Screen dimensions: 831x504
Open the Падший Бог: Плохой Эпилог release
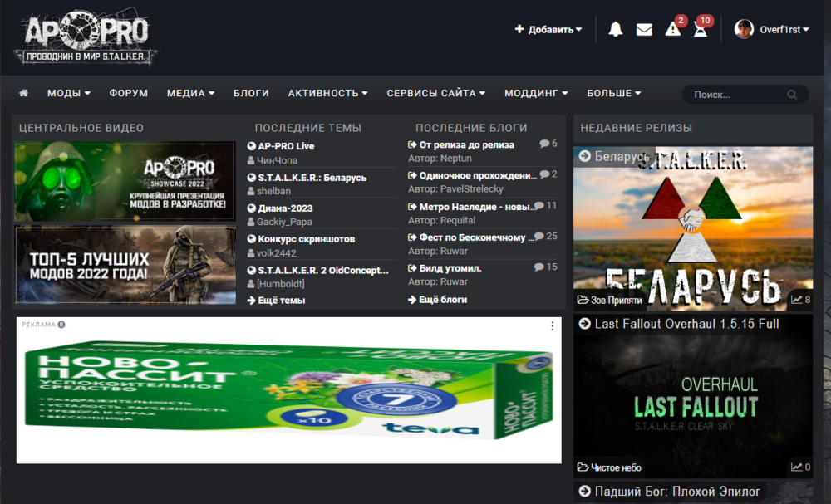pos(677,492)
